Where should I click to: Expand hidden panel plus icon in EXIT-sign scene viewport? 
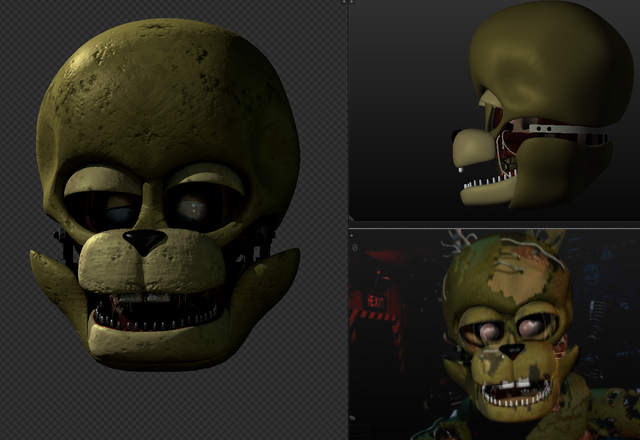(351, 236)
